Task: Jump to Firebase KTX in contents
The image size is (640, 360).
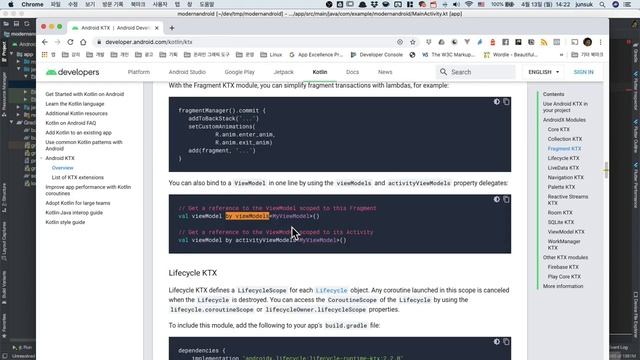Action: 563,267
